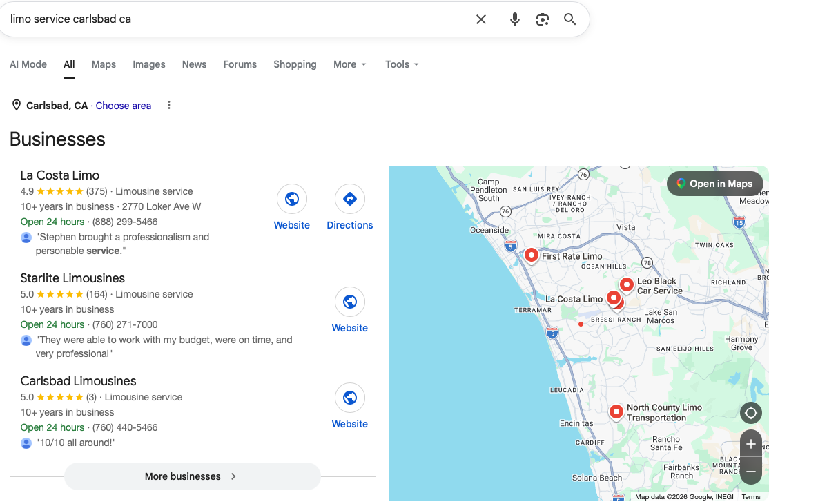Switch to the Forums tab
Viewport: 818px width, 504px height.
(x=240, y=64)
